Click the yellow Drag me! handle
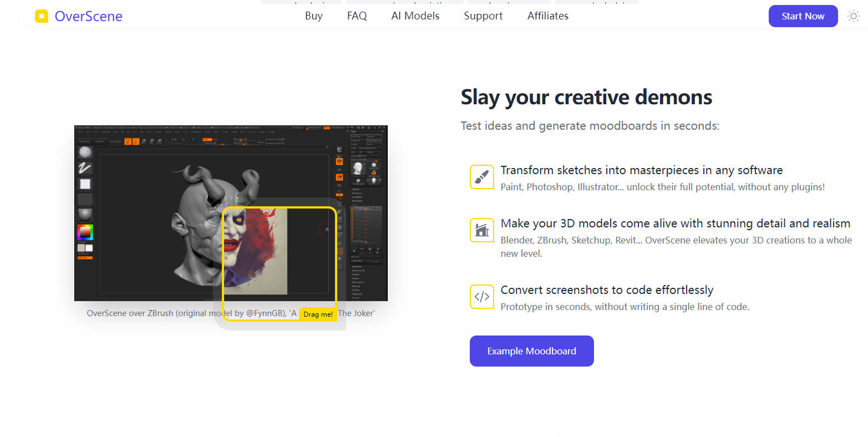The width and height of the screenshot is (868, 437). point(318,314)
